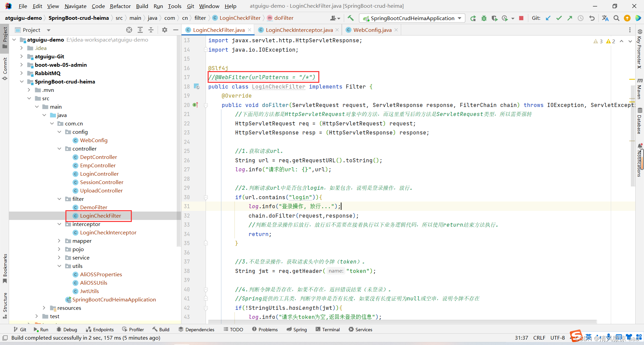Collapse the controller package
The width and height of the screenshot is (644, 345).
59,149
